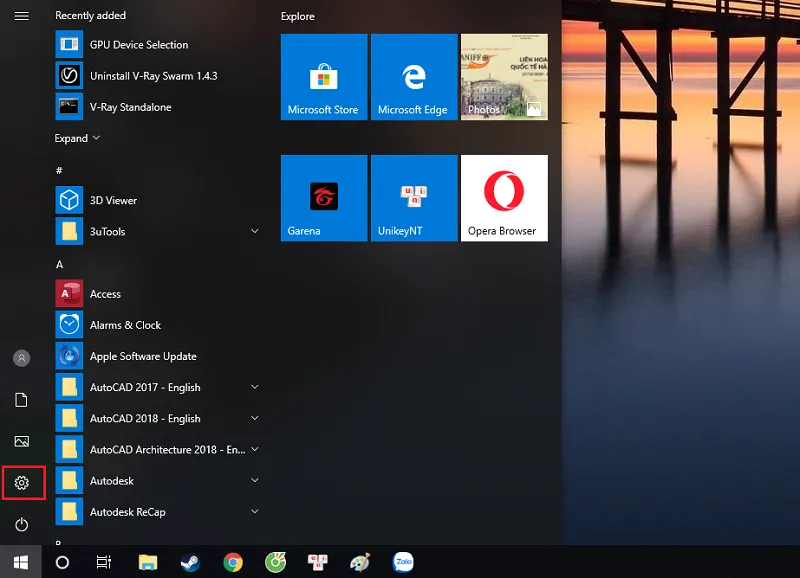Launch the Microsoft Store tile
This screenshot has width=800, height=578.
[x=323, y=77]
